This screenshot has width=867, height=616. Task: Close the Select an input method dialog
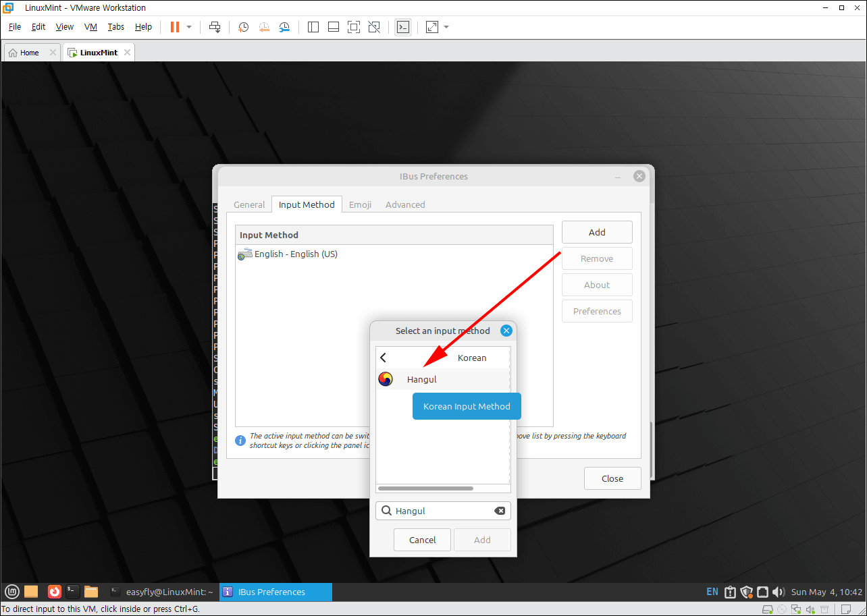pyautogui.click(x=506, y=331)
